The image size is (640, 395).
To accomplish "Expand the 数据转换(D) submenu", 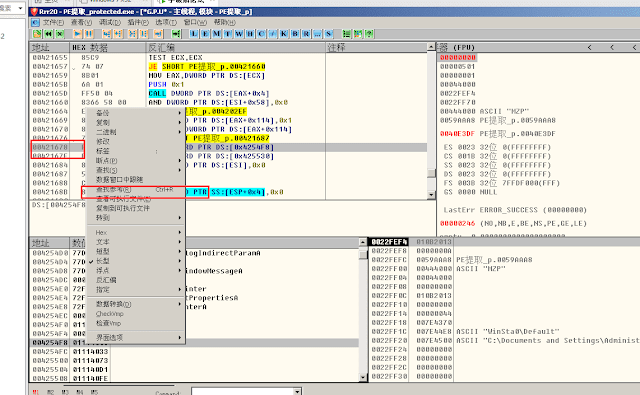I will [136, 304].
